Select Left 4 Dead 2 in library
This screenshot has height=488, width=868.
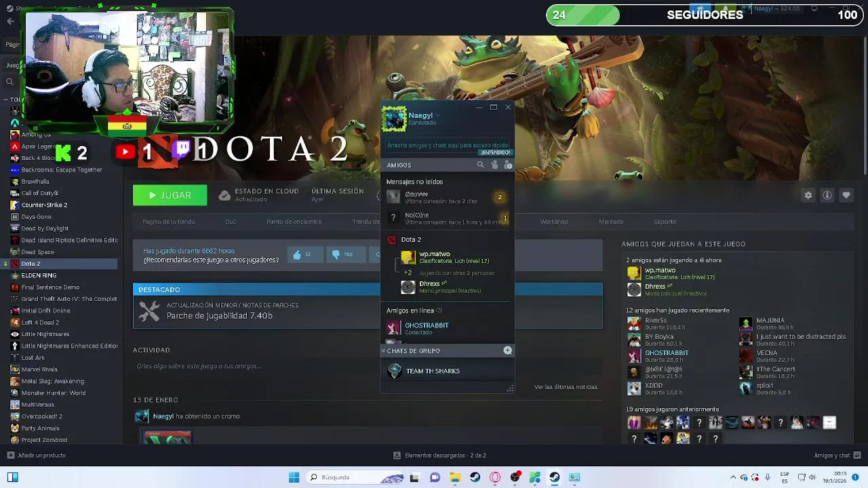click(61, 323)
